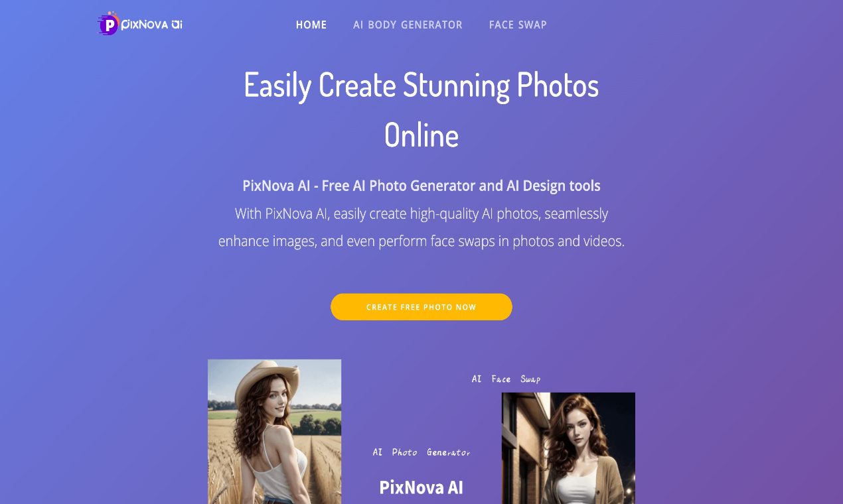Click the Easily Create Stunning Photos headline
This screenshot has height=504, width=843.
(421, 86)
